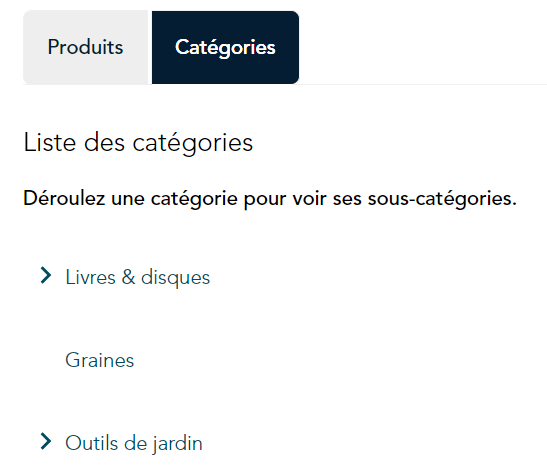Unfold the garden tools category arrow
Image resolution: width=547 pixels, height=466 pixels.
click(x=46, y=442)
